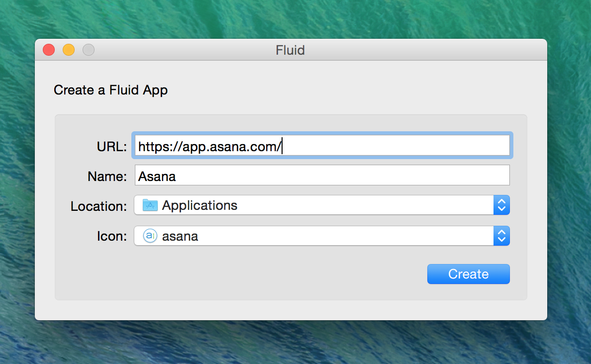Viewport: 591px width, 364px height.
Task: Click the Name field containing Asana
Action: coord(322,175)
